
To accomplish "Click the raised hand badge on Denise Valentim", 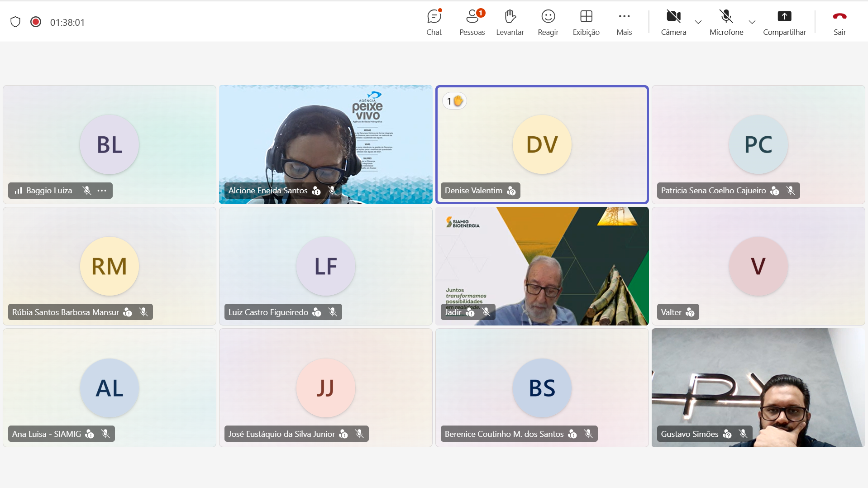I will (x=454, y=101).
